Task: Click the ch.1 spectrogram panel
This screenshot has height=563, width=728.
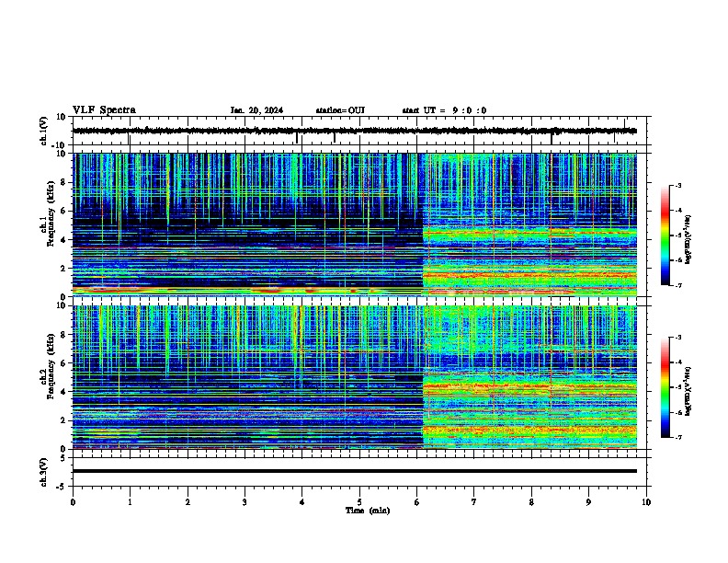Action: pos(355,224)
